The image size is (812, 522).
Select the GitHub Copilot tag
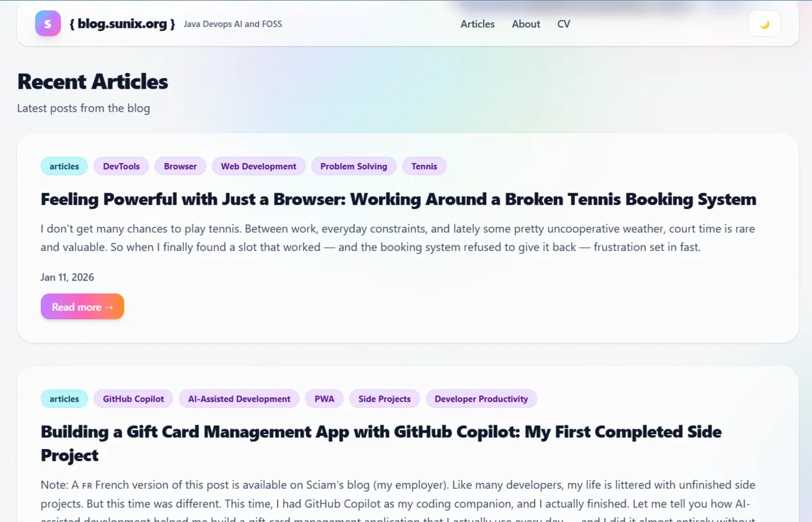[133, 399]
